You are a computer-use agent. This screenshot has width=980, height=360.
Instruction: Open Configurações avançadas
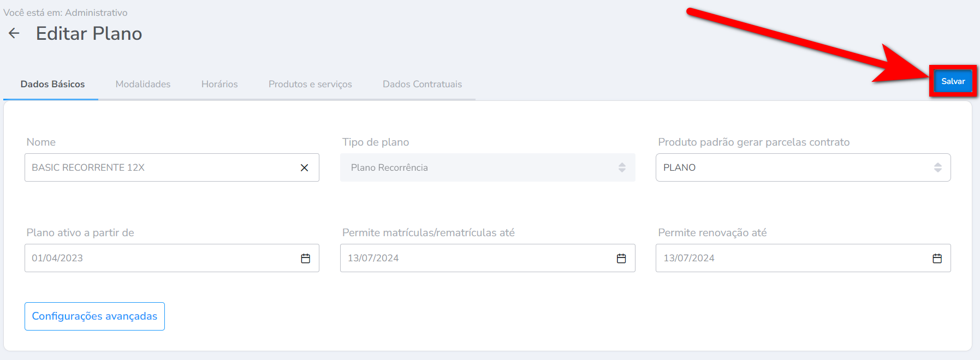point(94,316)
